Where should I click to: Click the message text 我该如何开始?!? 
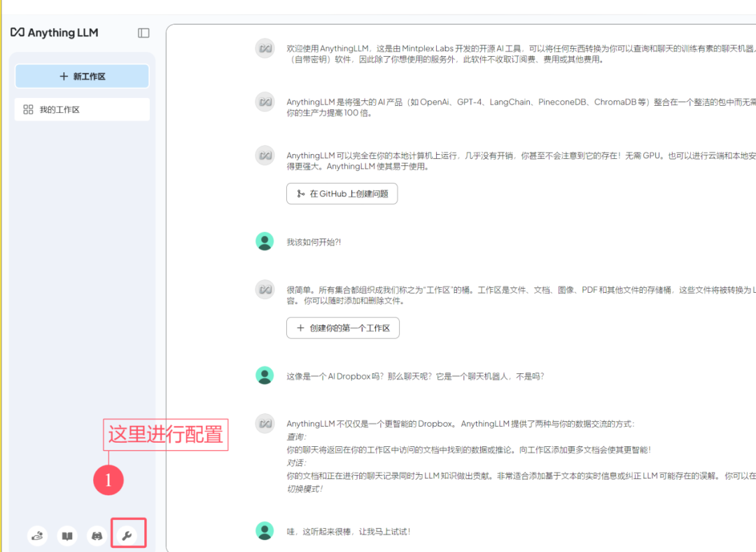click(x=314, y=242)
